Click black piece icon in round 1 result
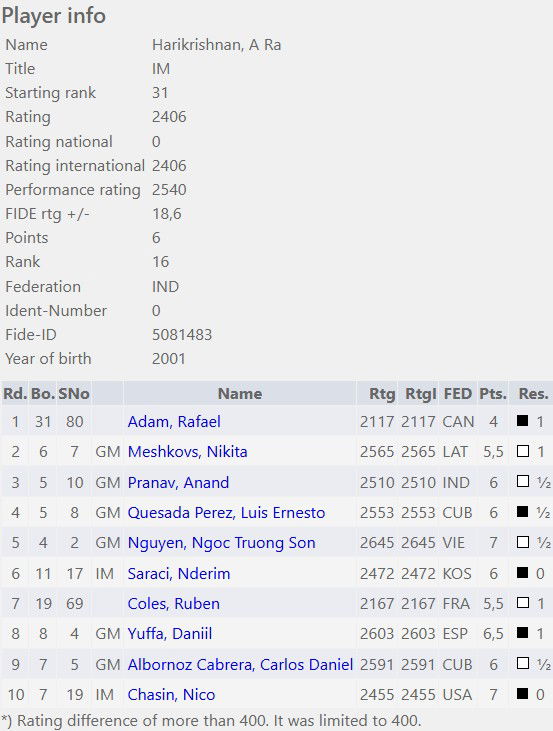Screen dimensions: 553x731 [523, 421]
